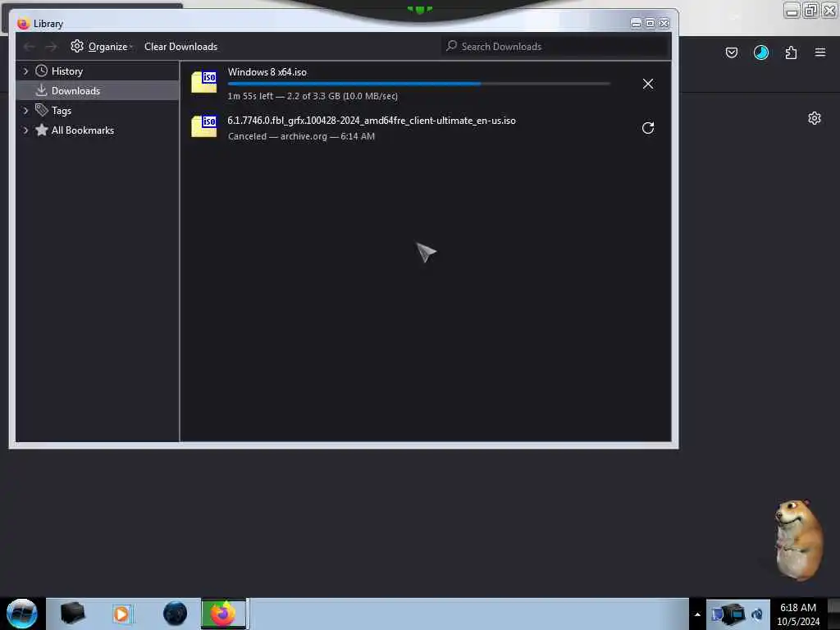
Task: Click the Windows 8 x64.iso file icon
Action: click(204, 81)
